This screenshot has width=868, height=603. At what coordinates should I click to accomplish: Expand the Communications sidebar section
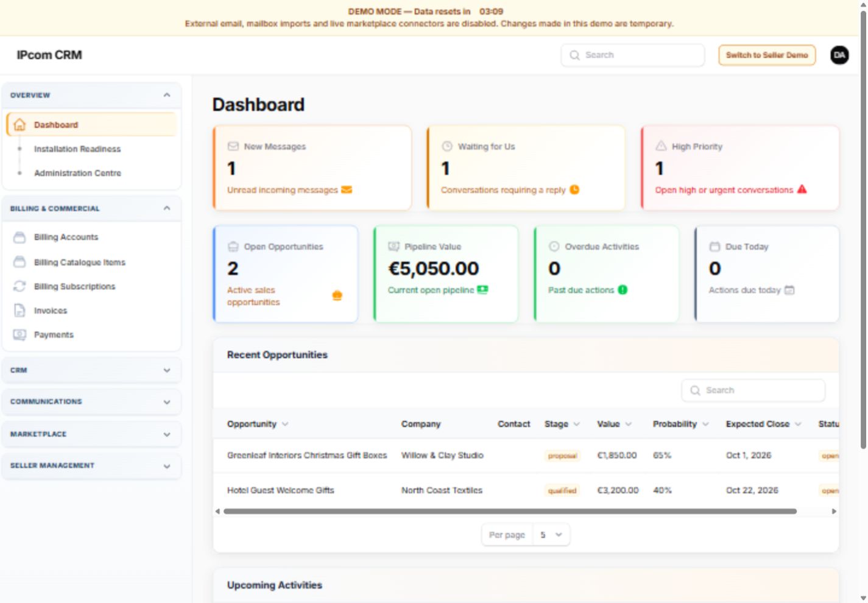tap(167, 402)
